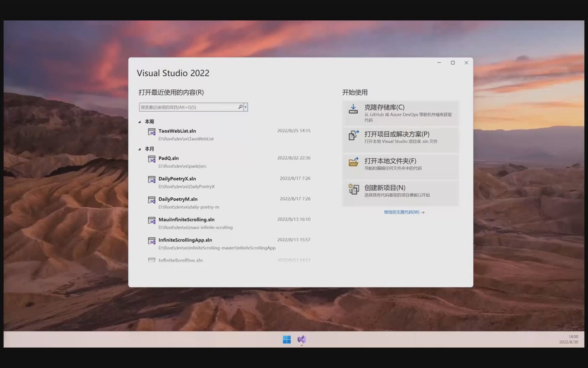Open the search box dropdown arrow
Viewport: 588px width, 368px height.
pos(246,107)
